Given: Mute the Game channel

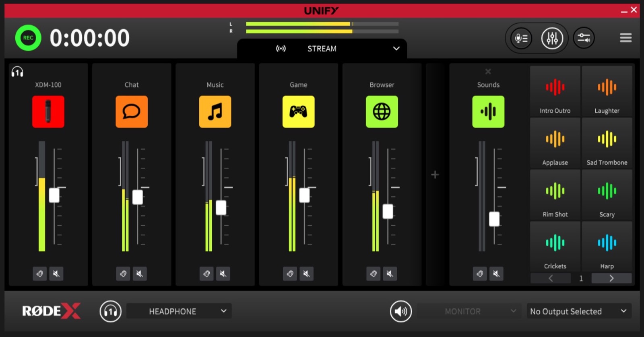Looking at the screenshot, I should point(306,274).
